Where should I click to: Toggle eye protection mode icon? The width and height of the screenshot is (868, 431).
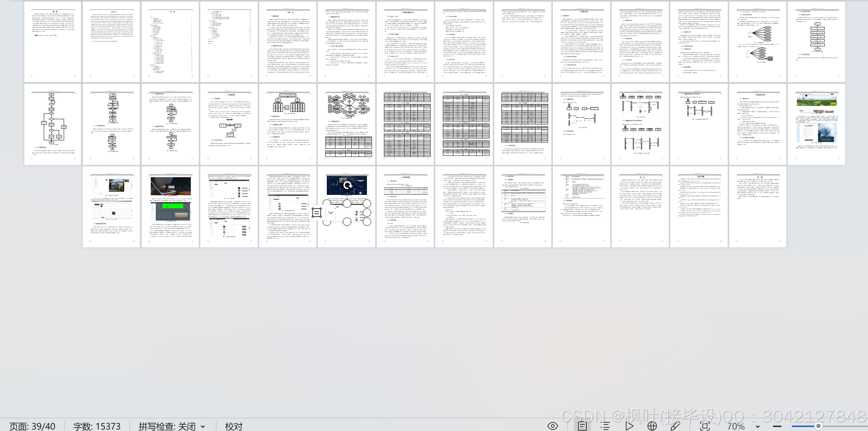click(x=552, y=426)
